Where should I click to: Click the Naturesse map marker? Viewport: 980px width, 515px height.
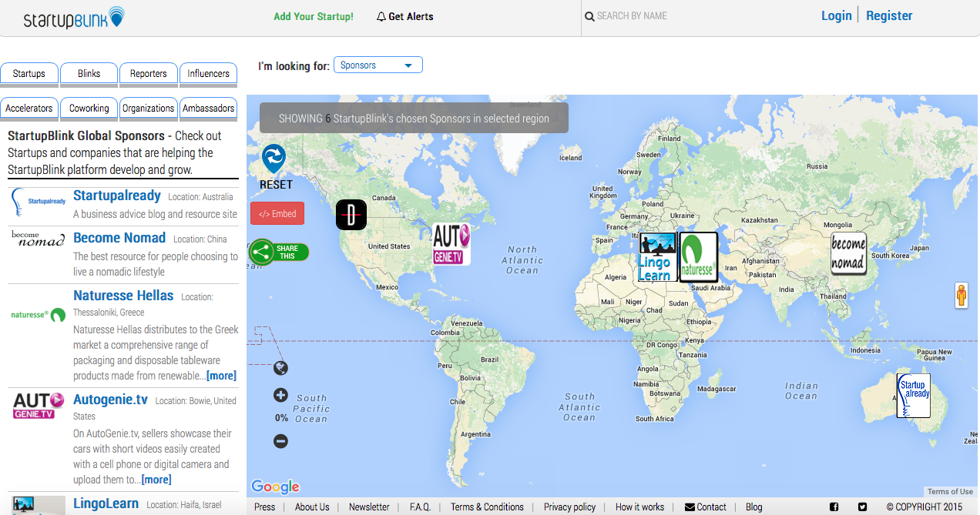(x=698, y=257)
